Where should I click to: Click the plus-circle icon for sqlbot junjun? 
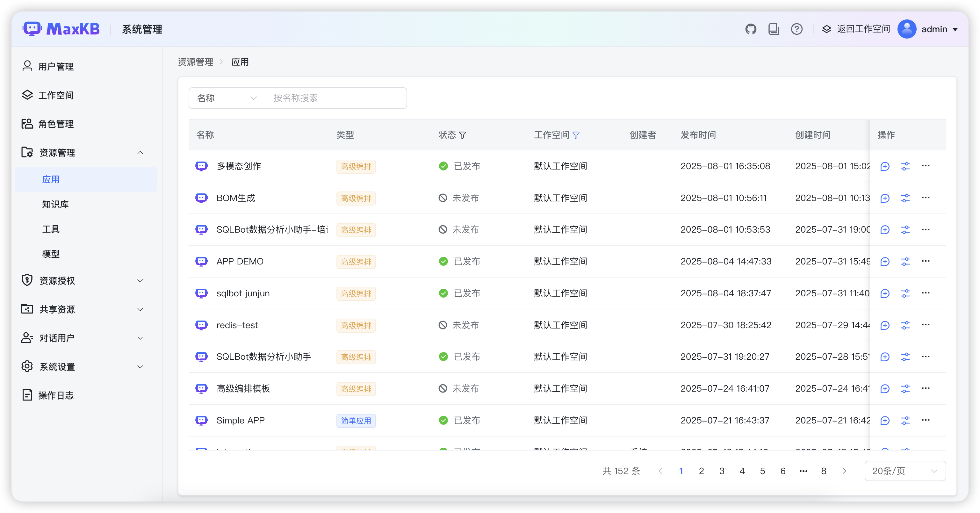(x=885, y=293)
